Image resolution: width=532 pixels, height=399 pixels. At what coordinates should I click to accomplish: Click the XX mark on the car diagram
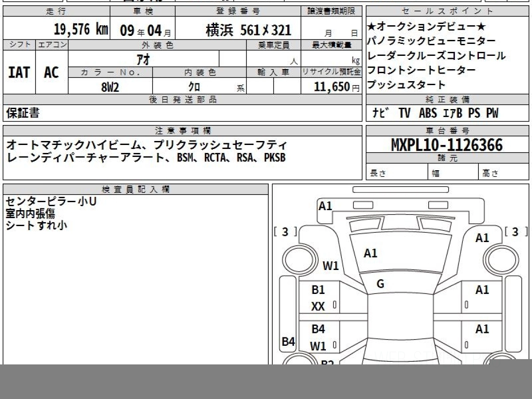pos(318,306)
